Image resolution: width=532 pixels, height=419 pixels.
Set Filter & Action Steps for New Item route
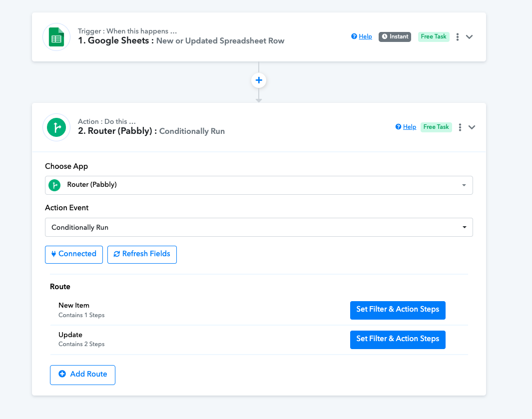click(398, 310)
